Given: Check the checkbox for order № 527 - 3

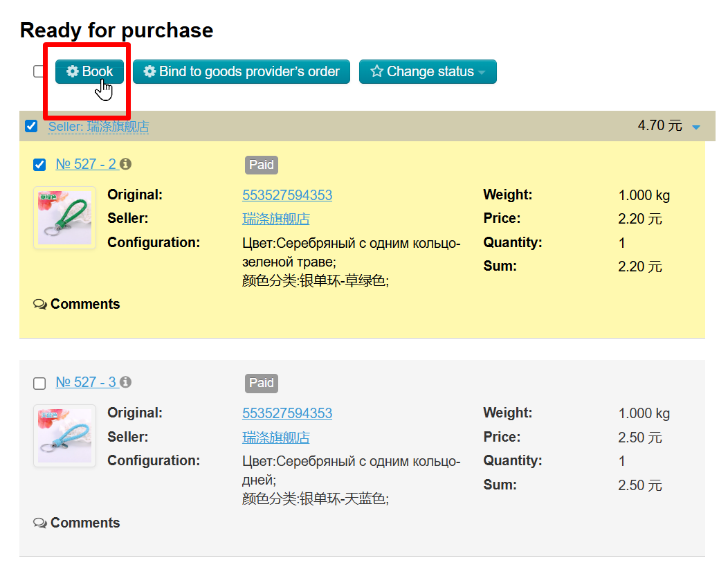Looking at the screenshot, I should click(x=39, y=383).
